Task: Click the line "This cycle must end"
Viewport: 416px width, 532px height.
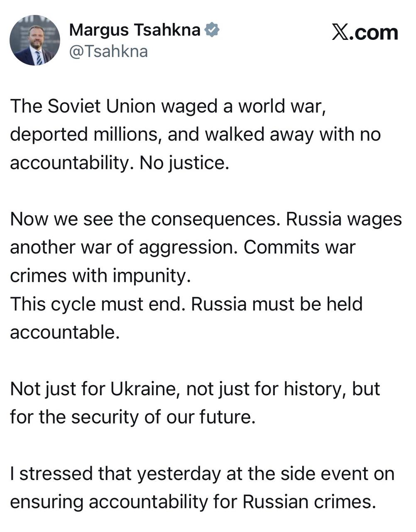Action: click(x=186, y=304)
